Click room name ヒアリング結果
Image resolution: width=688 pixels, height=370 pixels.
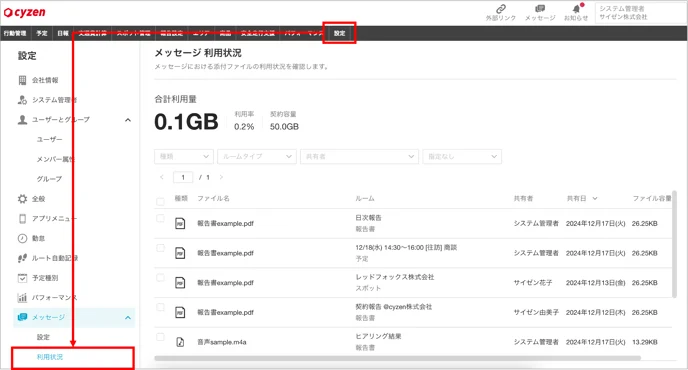click(x=378, y=336)
